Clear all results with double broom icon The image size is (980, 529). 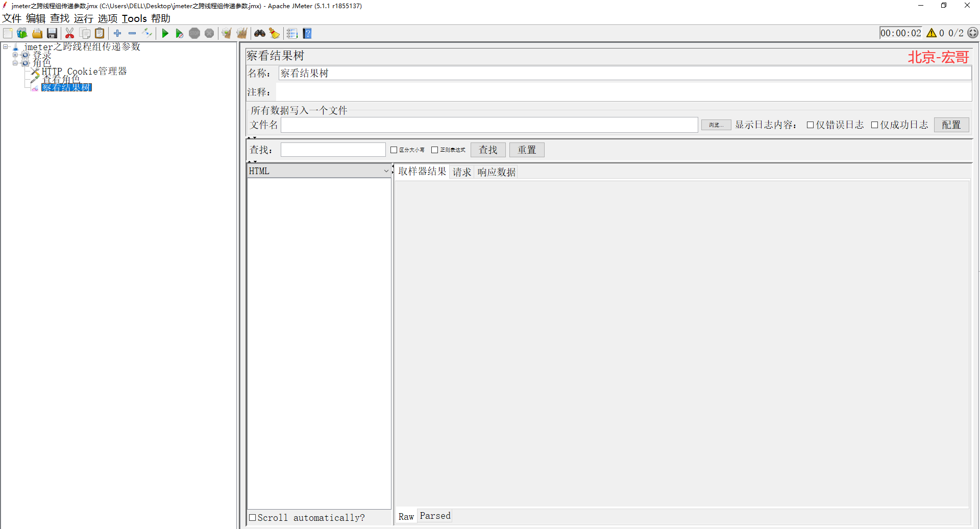click(242, 33)
